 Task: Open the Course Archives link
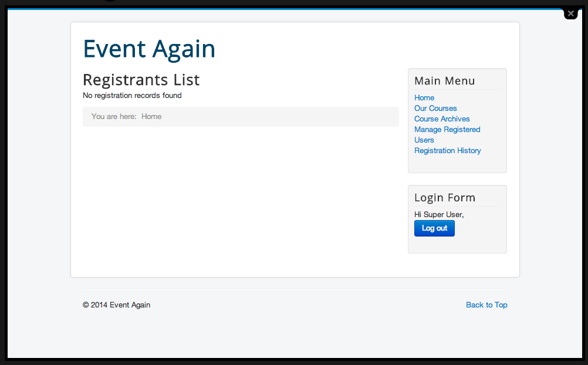(442, 119)
